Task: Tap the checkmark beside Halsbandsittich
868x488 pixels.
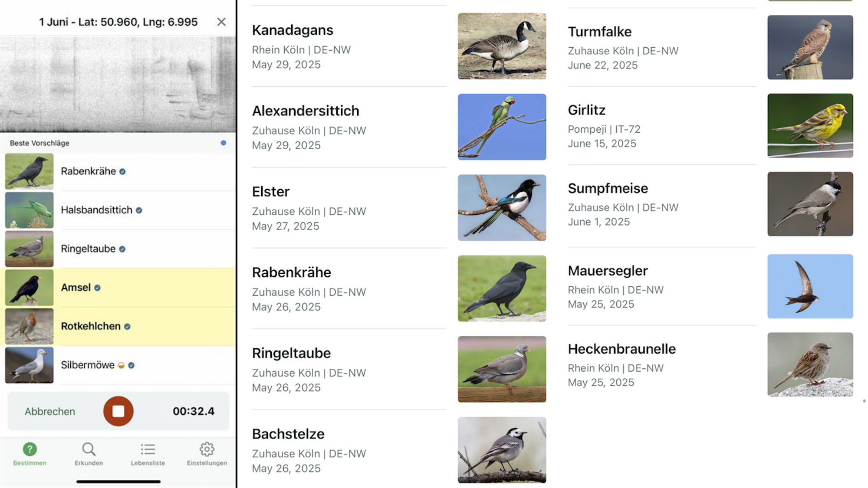Action: click(139, 210)
